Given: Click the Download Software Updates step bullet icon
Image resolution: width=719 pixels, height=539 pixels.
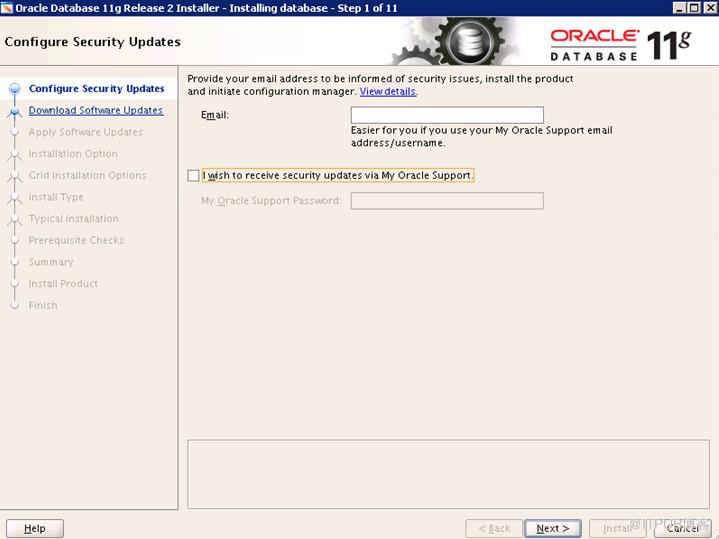Looking at the screenshot, I should (x=15, y=111).
